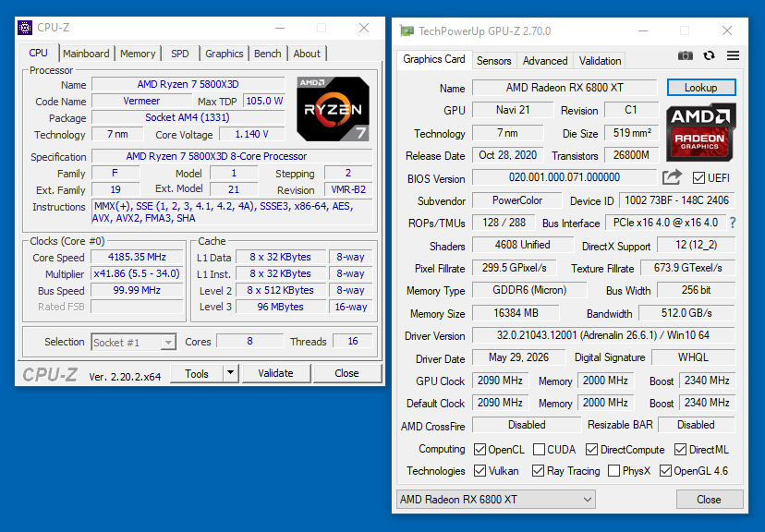Viewport: 765px width, 532px height.
Task: Click the Device ID value field
Action: click(x=676, y=200)
